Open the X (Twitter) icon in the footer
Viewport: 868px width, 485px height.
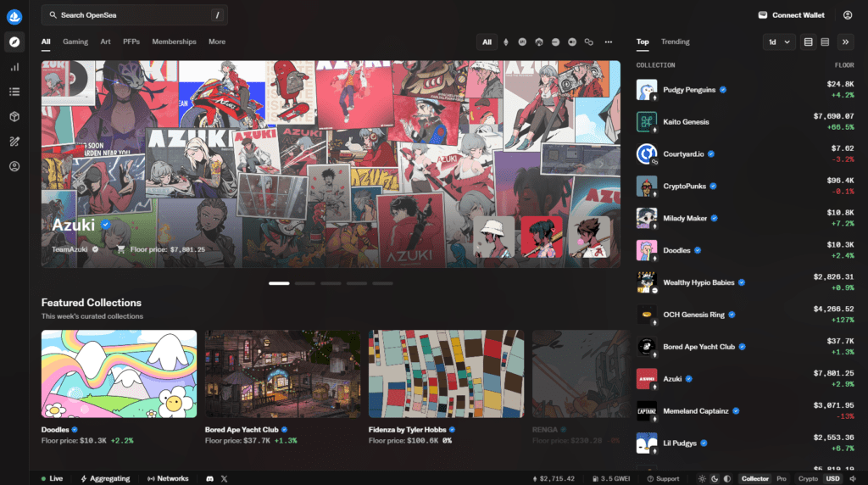(x=224, y=479)
